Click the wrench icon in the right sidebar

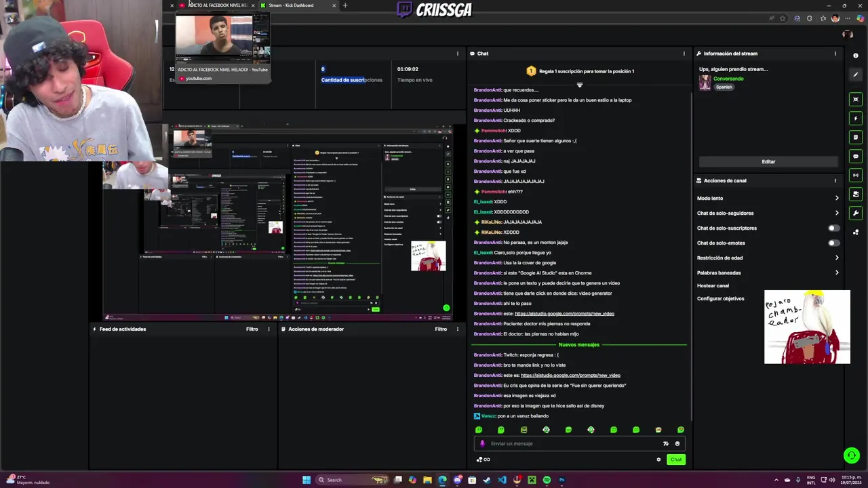click(x=856, y=213)
